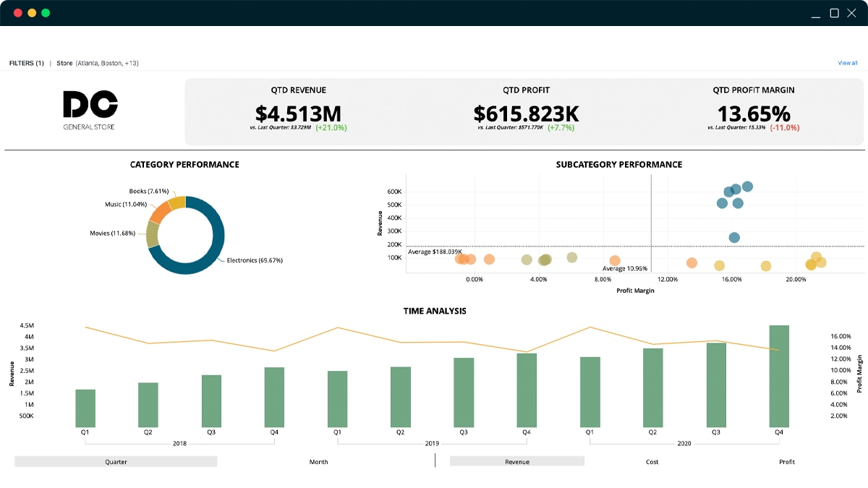Click the Q1 2018 revenue bar
The width and height of the screenshot is (868, 488).
click(x=85, y=408)
